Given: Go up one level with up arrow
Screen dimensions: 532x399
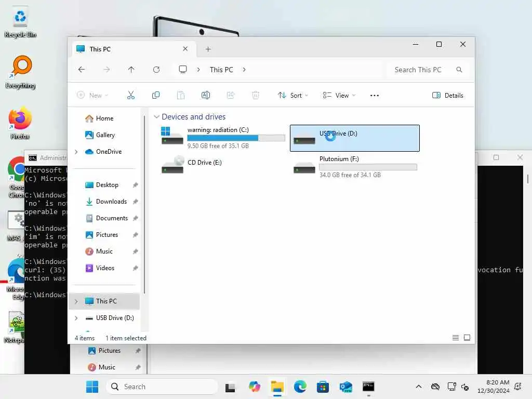Looking at the screenshot, I should [131, 70].
